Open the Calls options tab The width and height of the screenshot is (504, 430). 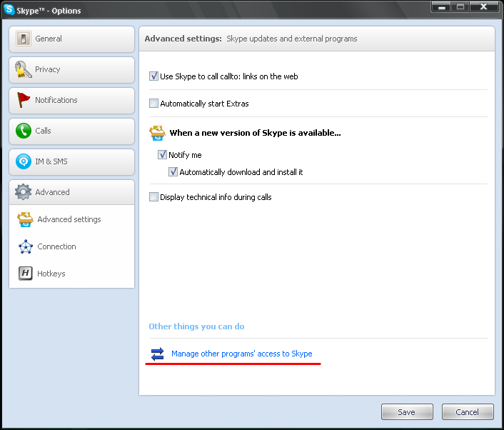click(x=71, y=131)
